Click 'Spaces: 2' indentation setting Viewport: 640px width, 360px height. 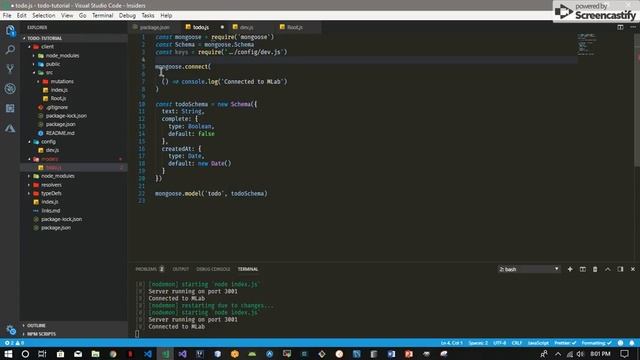pos(478,343)
